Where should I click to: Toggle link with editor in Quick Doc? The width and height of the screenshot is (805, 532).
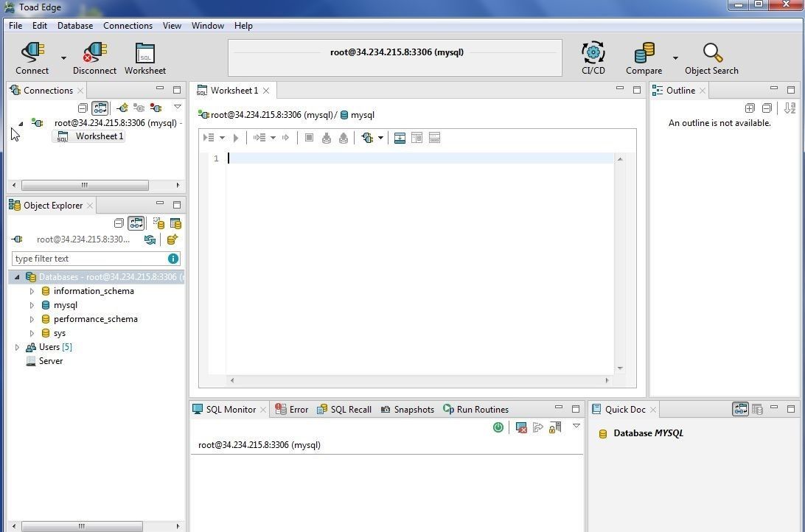coord(740,409)
